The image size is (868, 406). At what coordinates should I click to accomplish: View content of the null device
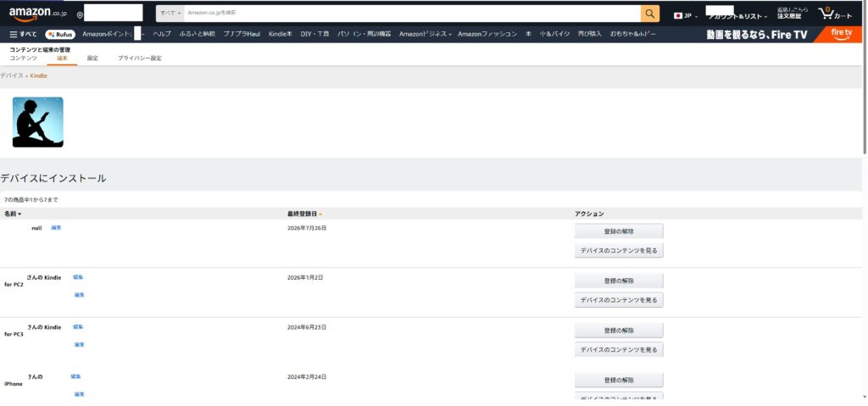tap(619, 250)
